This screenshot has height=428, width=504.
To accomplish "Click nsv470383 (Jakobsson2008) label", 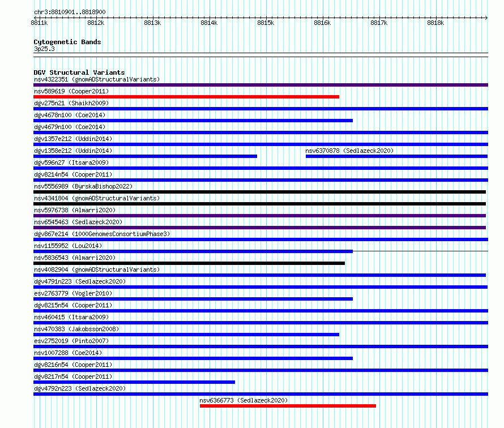I will pyautogui.click(x=76, y=329).
